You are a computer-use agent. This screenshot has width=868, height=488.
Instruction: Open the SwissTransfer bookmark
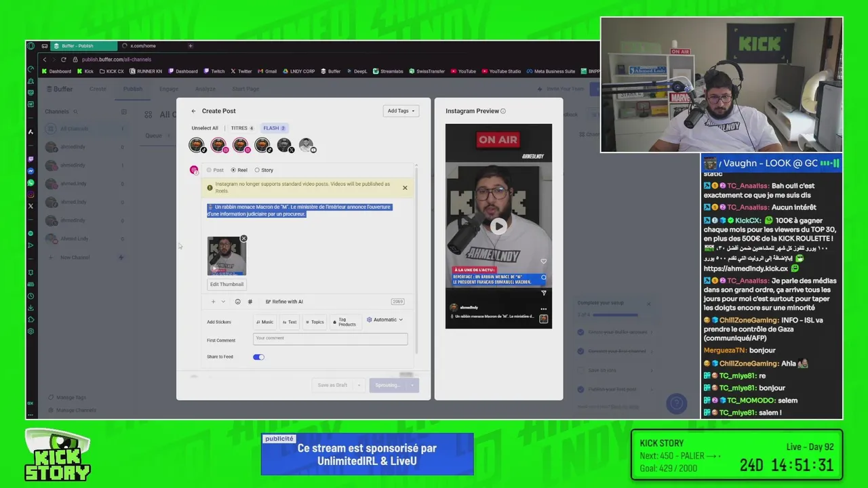[x=427, y=71]
